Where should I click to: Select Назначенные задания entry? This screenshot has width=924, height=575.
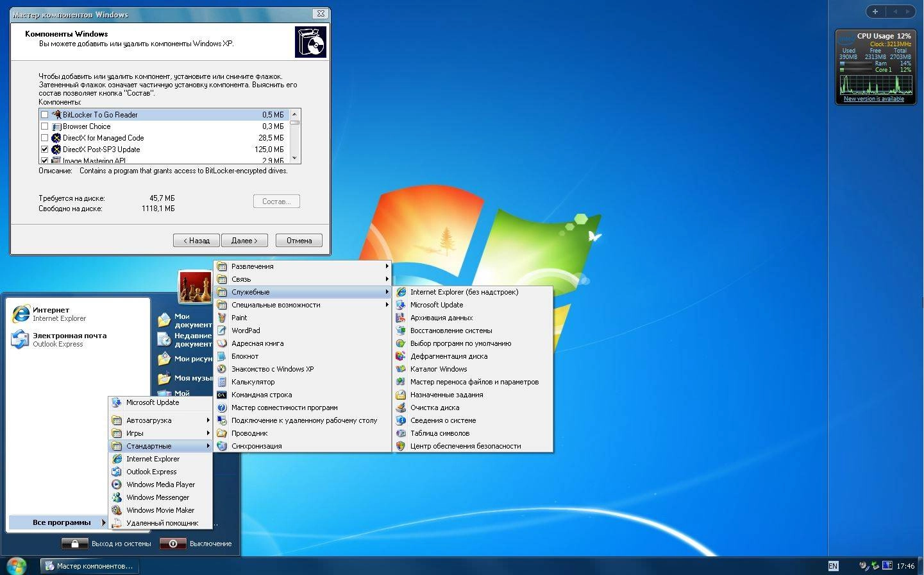pyautogui.click(x=473, y=395)
